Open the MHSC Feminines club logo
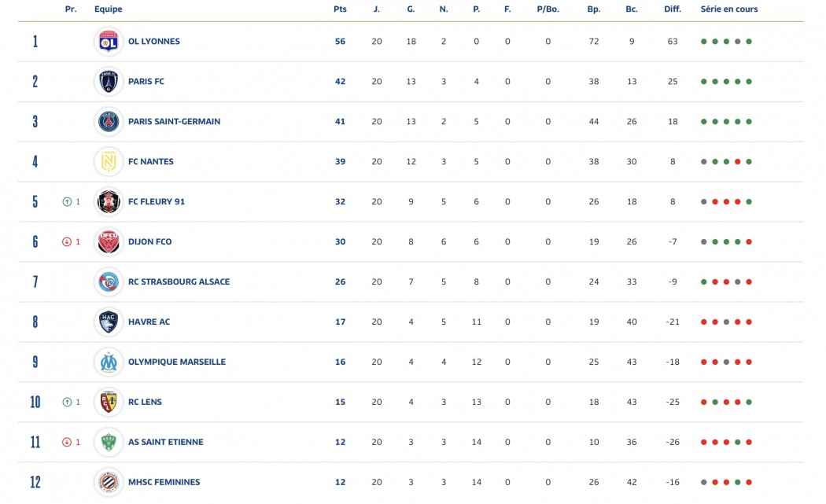This screenshot has width=826, height=504. (x=109, y=483)
